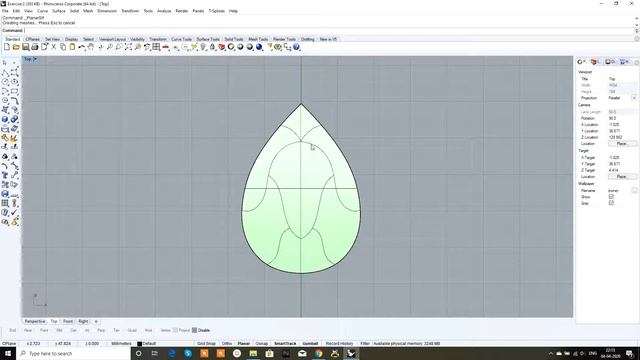Screen dimensions: 640x360
Task: Click the Print icon
Action: pyautogui.click(x=35, y=47)
